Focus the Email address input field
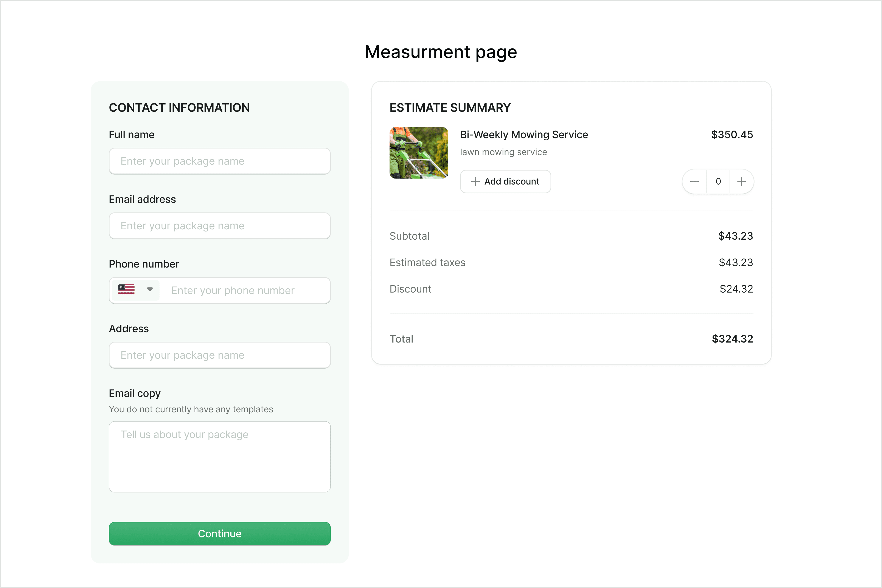Viewport: 882px width, 588px height. tap(219, 226)
